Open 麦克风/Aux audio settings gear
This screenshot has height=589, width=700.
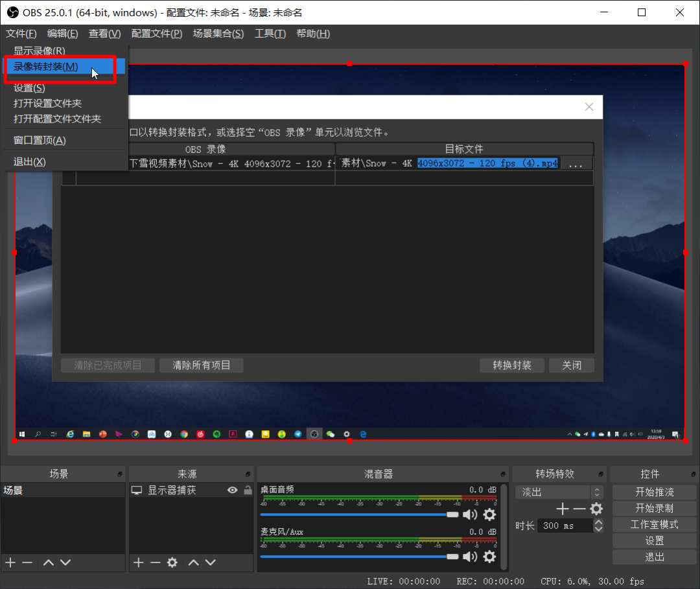click(489, 557)
